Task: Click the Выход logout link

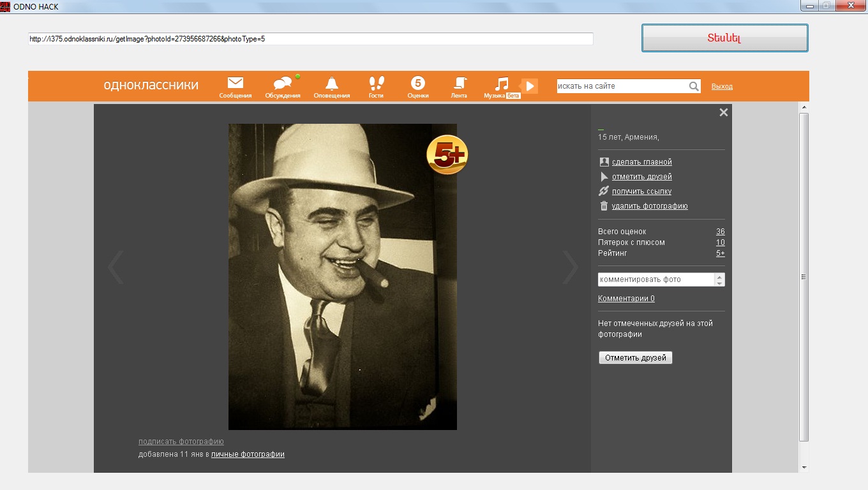Action: 722,86
